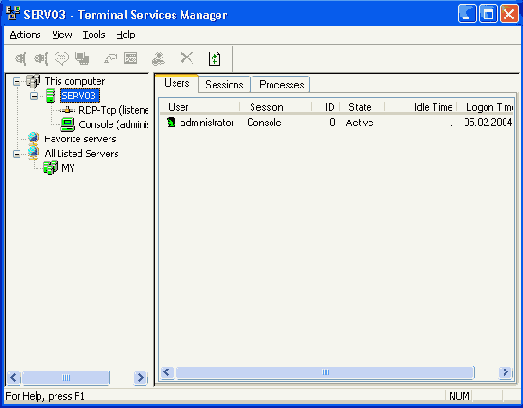The height and width of the screenshot is (408, 523).
Task: Click right arrow of users list scrollbar
Action: tap(506, 372)
